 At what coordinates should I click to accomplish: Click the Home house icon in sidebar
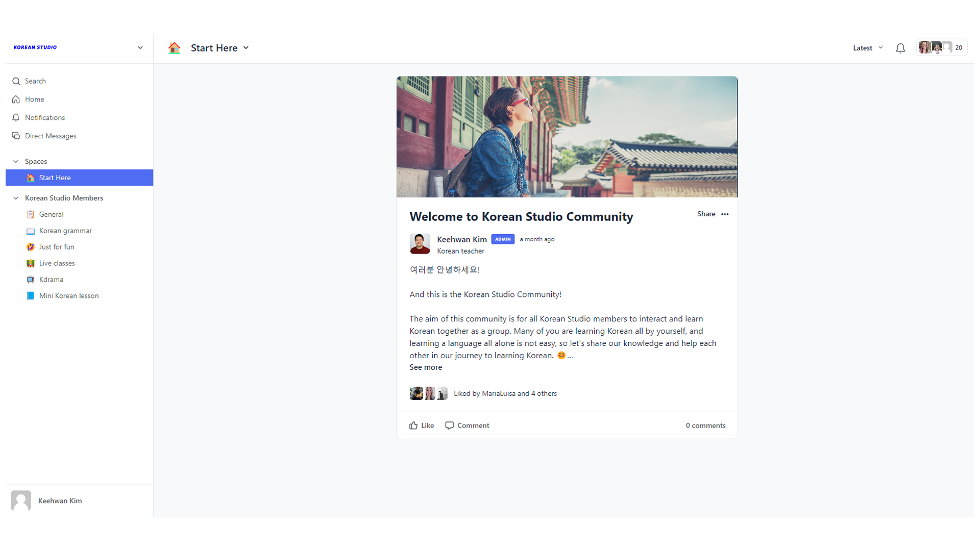coord(16,99)
